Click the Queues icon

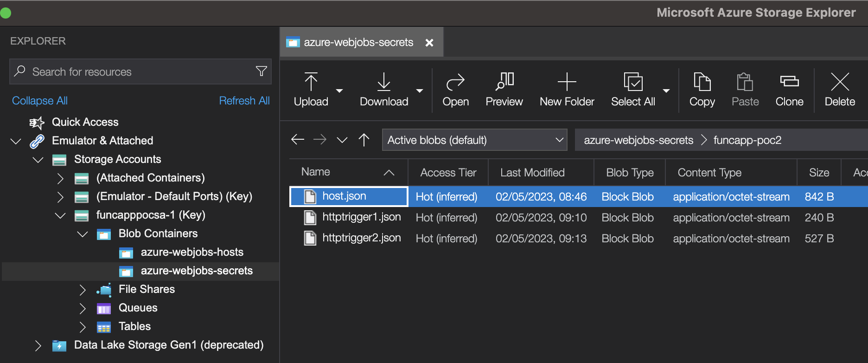[104, 309]
